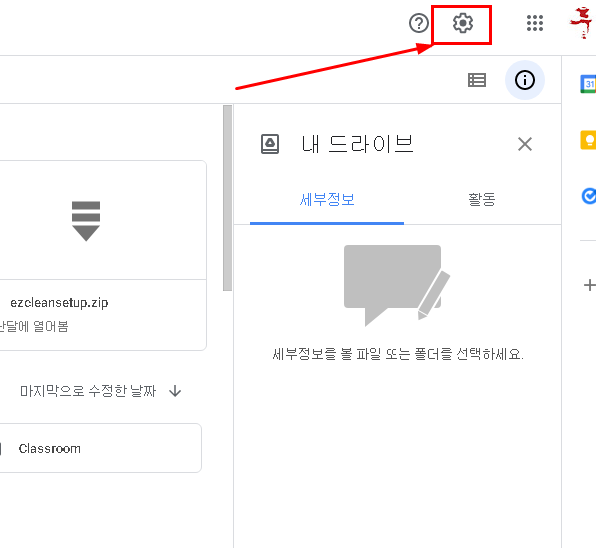Viewport: 596px width, 548px height.
Task: Switch to list layout view
Action: [x=477, y=80]
